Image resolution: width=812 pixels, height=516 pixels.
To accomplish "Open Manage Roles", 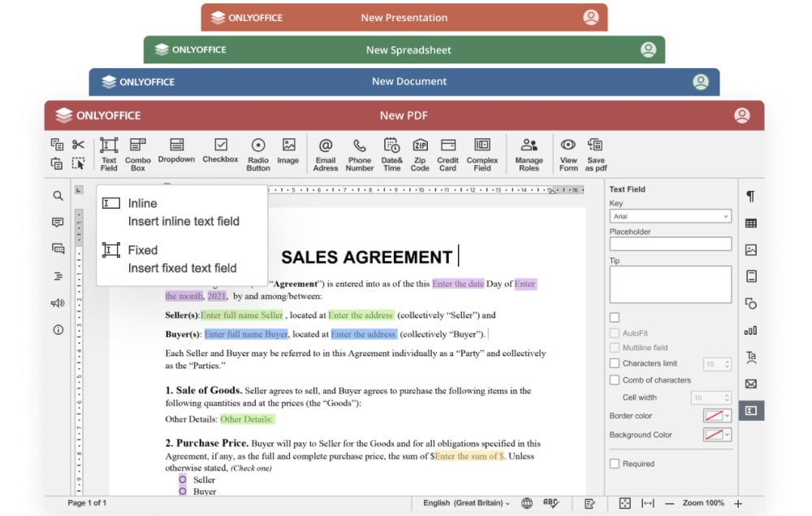I will (529, 154).
